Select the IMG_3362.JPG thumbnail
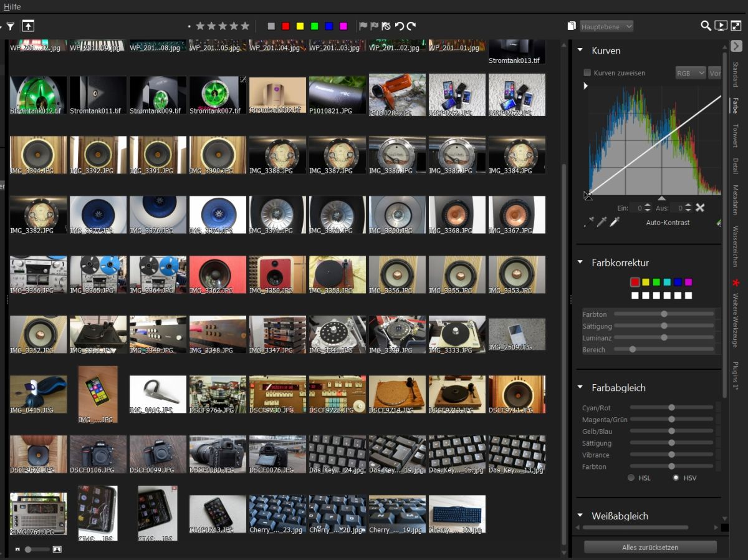The height and width of the screenshot is (560, 748). 218,274
